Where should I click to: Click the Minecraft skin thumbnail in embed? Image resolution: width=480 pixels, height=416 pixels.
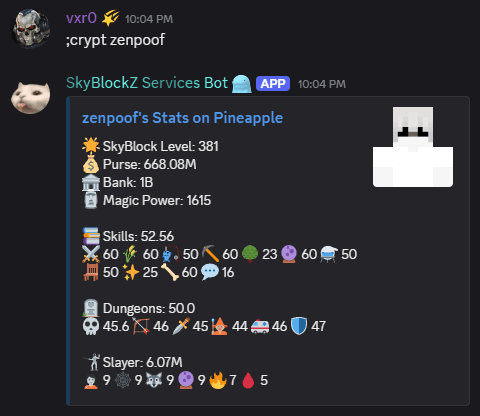point(413,147)
